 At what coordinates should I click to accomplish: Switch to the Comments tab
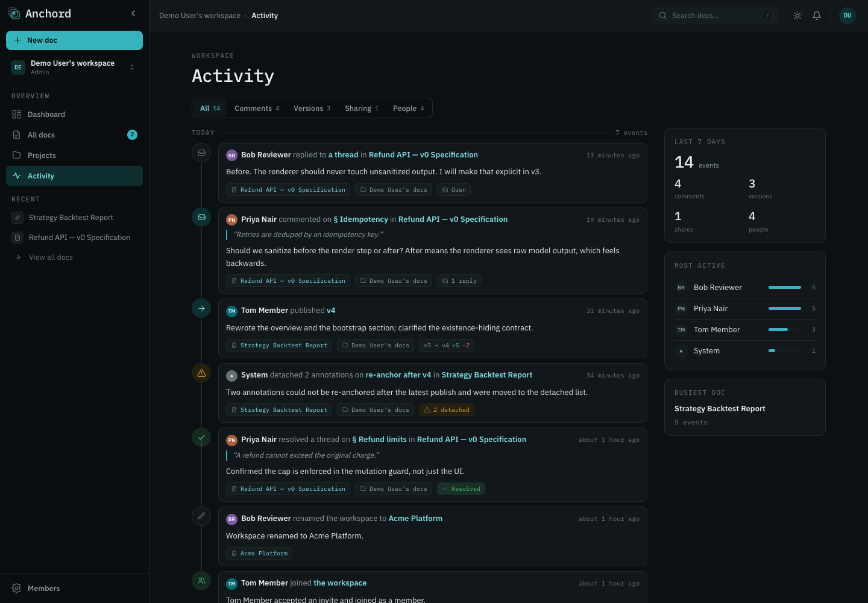[x=257, y=109]
